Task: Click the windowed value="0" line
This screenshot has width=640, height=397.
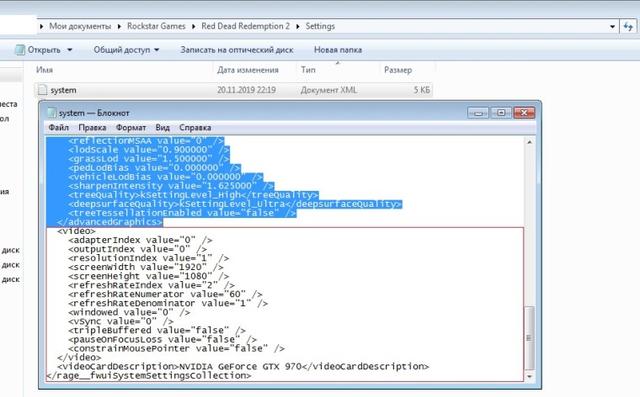Action: point(129,313)
